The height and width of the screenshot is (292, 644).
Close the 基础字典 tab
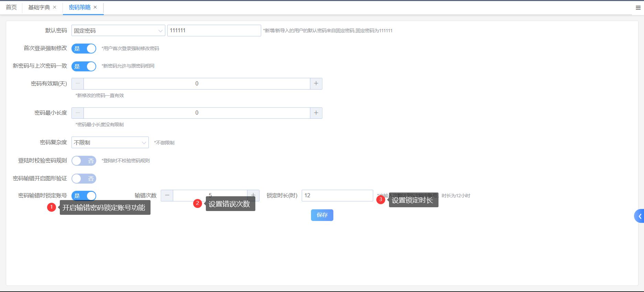[55, 7]
